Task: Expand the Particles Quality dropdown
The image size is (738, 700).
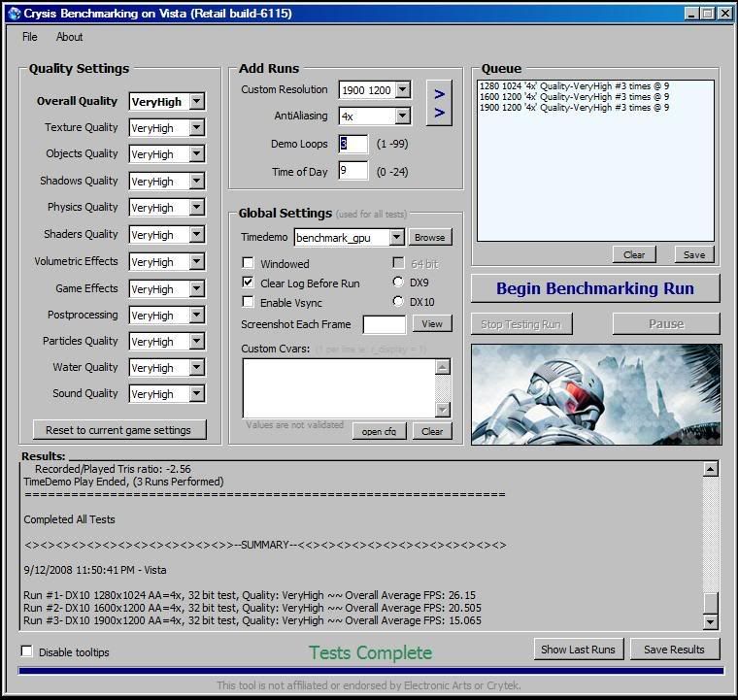Action: [197, 342]
